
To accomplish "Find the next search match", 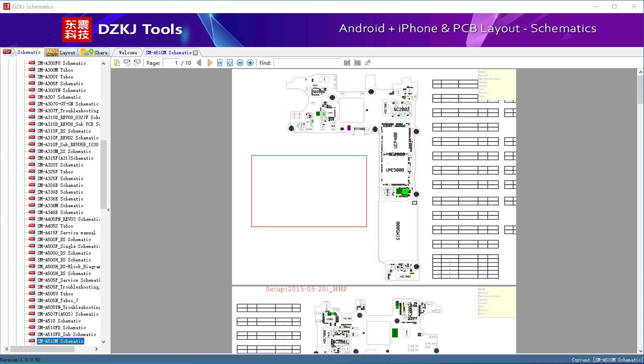I will (x=357, y=63).
